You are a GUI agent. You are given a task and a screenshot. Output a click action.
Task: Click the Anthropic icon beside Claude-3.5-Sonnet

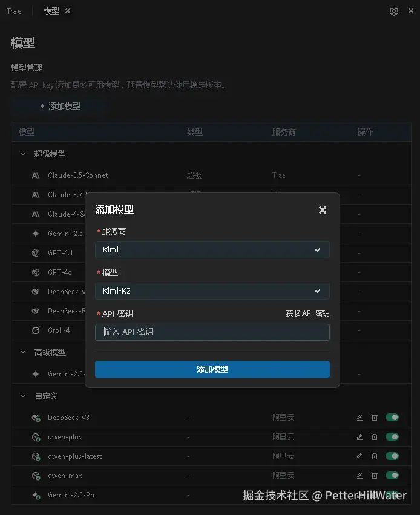point(36,175)
